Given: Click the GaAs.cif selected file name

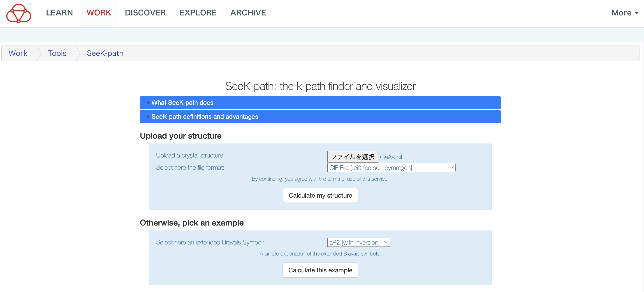Looking at the screenshot, I should click(x=391, y=157).
